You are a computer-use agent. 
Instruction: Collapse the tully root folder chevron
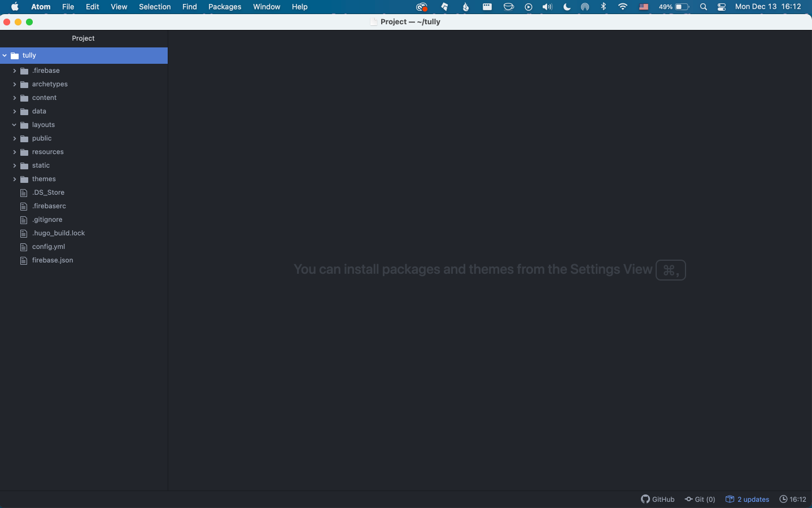(5, 55)
